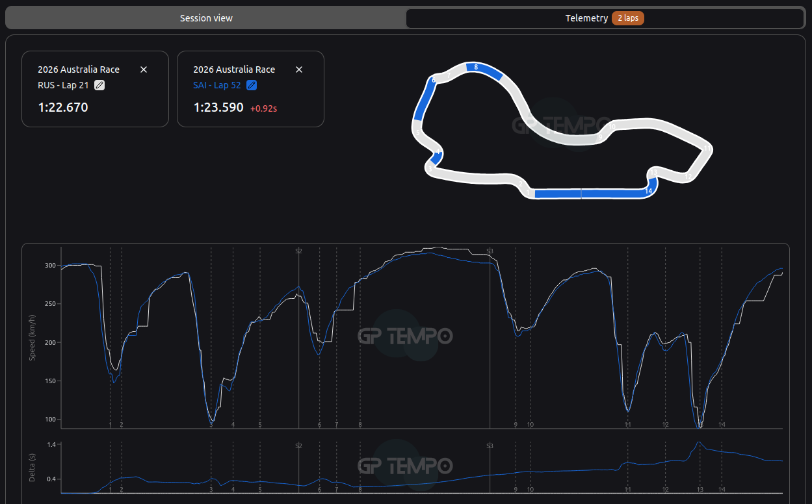
Task: Click the orange '2 laps' badge
Action: coord(627,18)
